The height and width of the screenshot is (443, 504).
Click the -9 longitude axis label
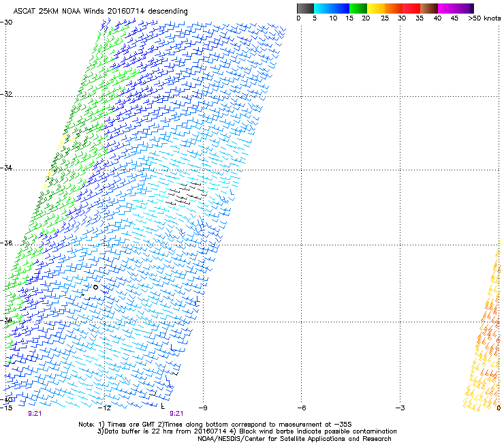(203, 408)
